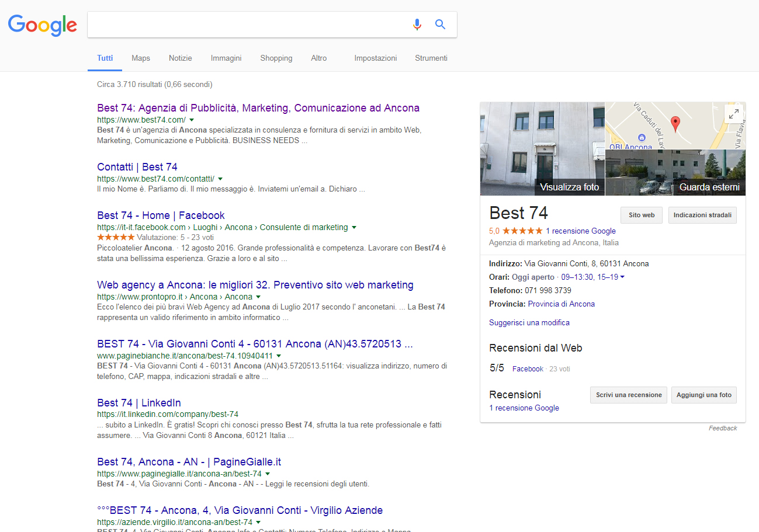Open dropdown arrow by paginebianche.it URL

[279, 356]
